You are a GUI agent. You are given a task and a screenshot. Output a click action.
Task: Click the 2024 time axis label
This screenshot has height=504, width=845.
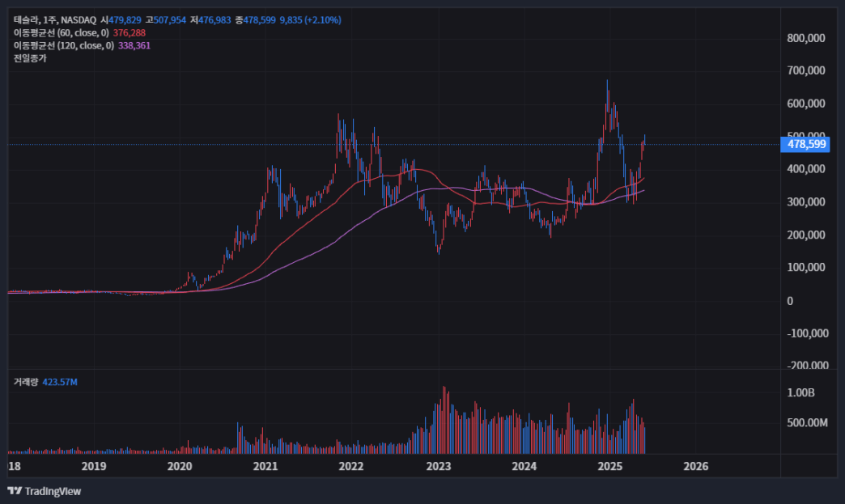point(524,466)
